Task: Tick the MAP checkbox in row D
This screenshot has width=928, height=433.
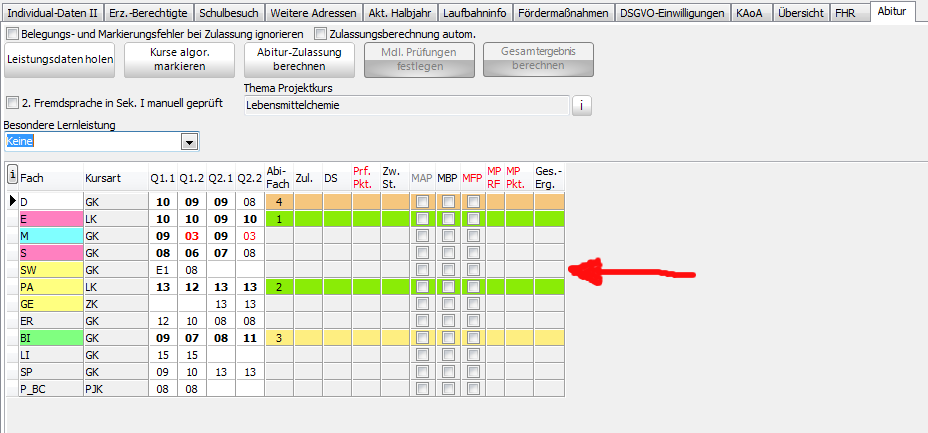Action: tap(423, 202)
